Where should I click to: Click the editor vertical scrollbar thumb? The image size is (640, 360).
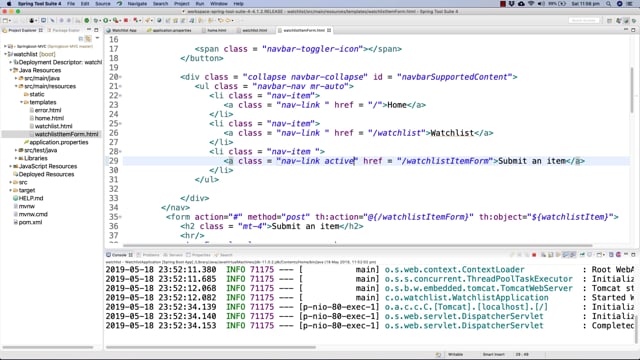[632, 90]
